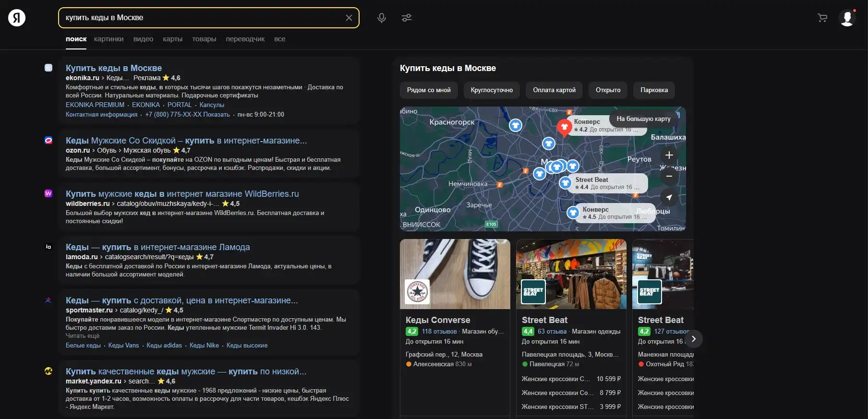This screenshot has width=868, height=419.
Task: Open Контактная информация link
Action: 101,114
